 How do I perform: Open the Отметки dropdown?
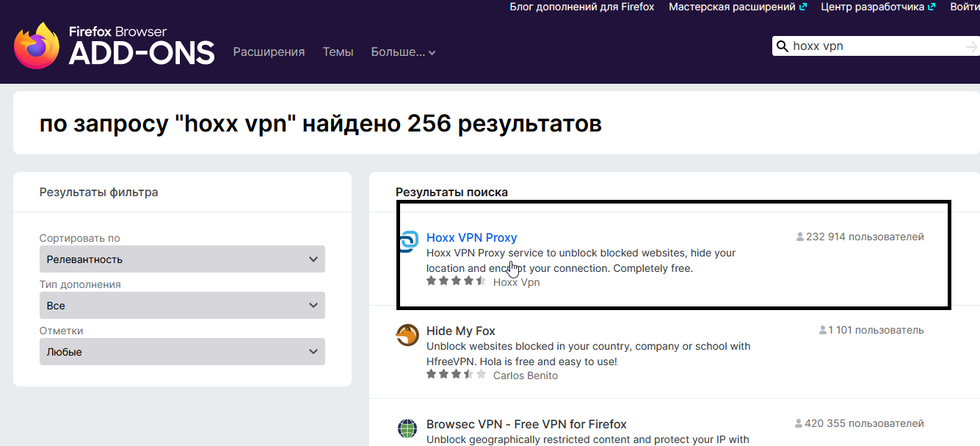182,352
